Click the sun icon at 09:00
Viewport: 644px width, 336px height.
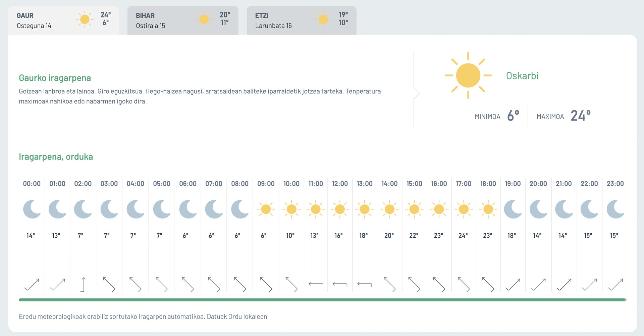point(266,209)
